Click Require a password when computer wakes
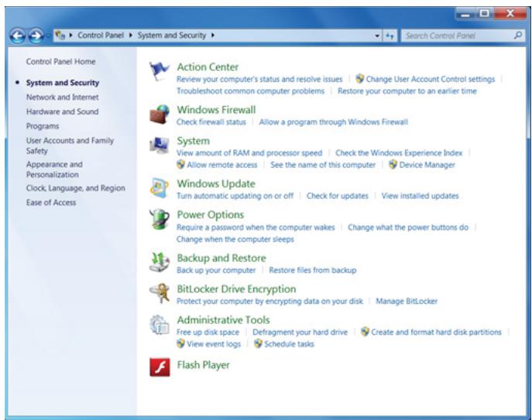 [x=256, y=227]
